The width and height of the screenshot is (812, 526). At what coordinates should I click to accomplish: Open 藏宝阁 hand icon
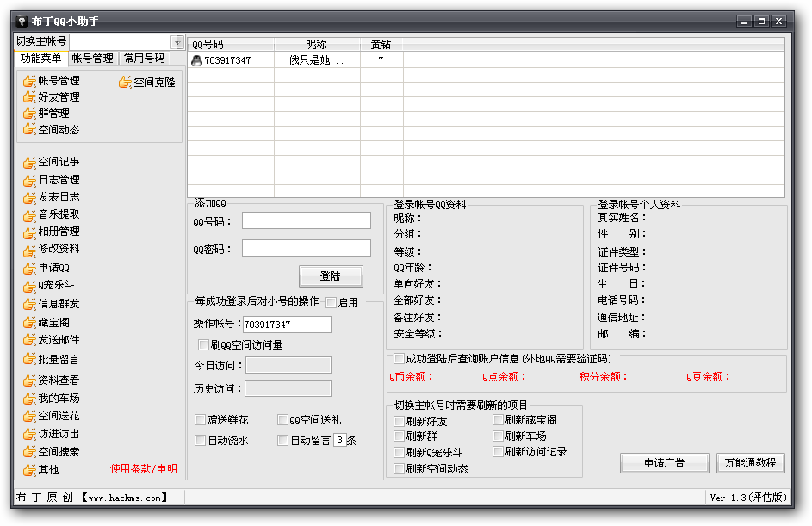[29, 323]
